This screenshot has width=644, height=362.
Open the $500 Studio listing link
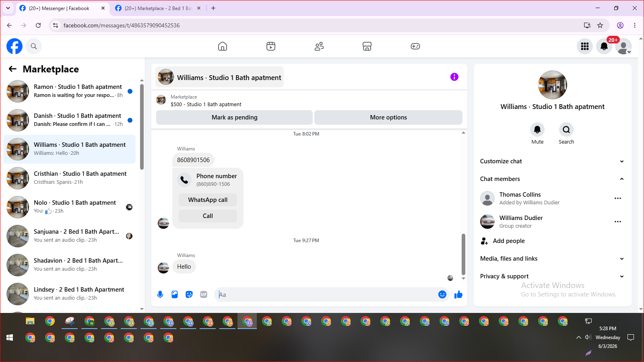tap(206, 104)
